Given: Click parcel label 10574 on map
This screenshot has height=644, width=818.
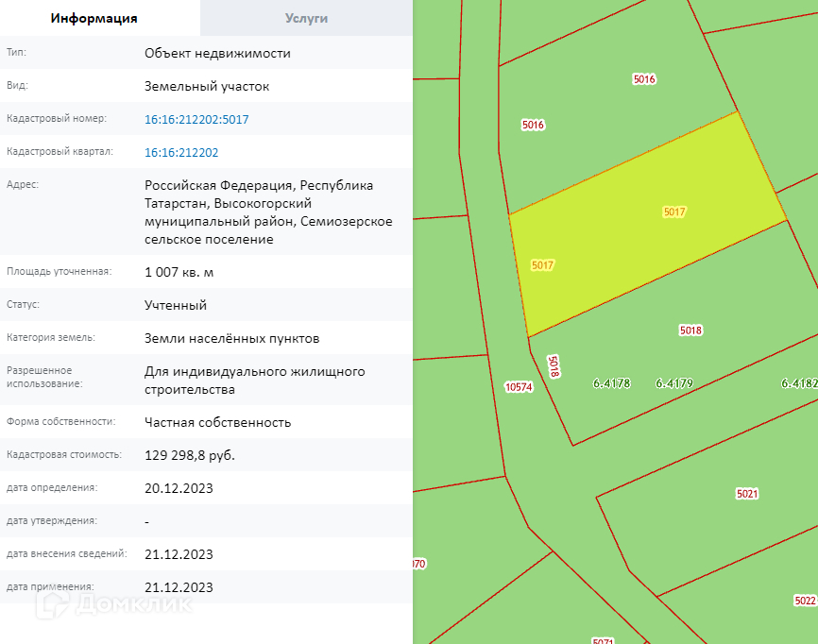Looking at the screenshot, I should 519,386.
